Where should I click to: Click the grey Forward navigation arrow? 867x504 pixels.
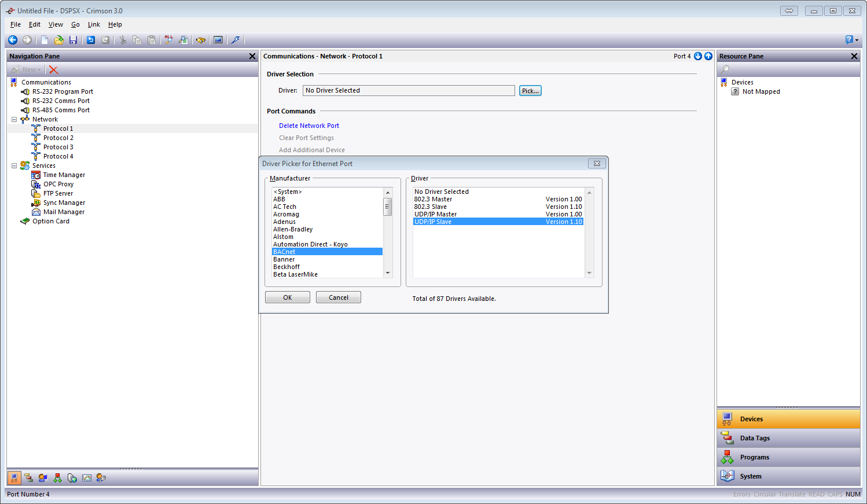point(27,40)
